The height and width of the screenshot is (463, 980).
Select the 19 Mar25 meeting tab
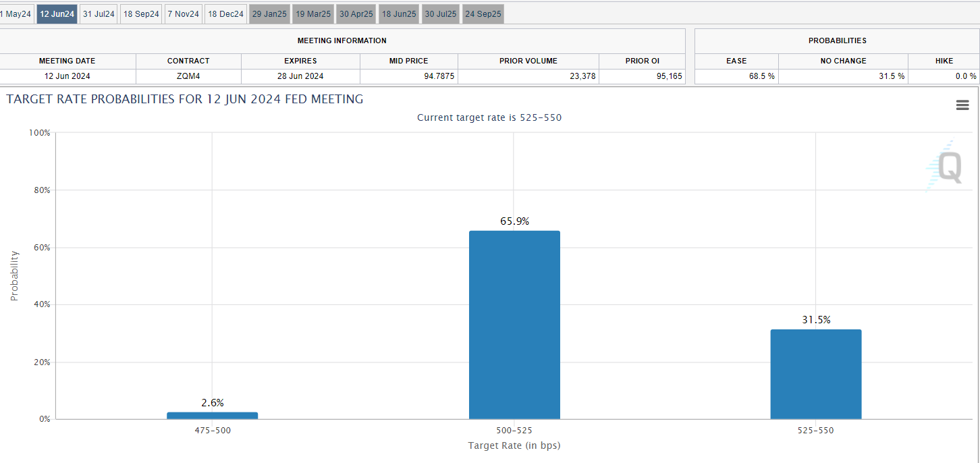point(313,14)
